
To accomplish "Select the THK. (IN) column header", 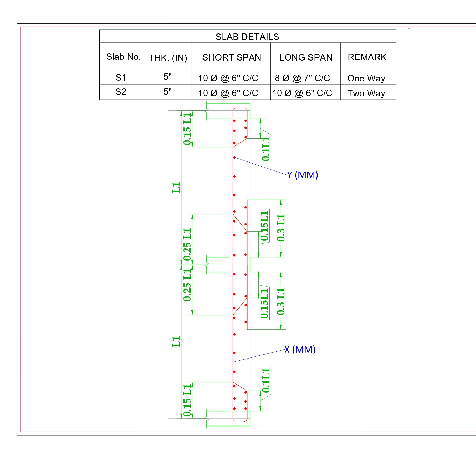I will click(x=168, y=58).
